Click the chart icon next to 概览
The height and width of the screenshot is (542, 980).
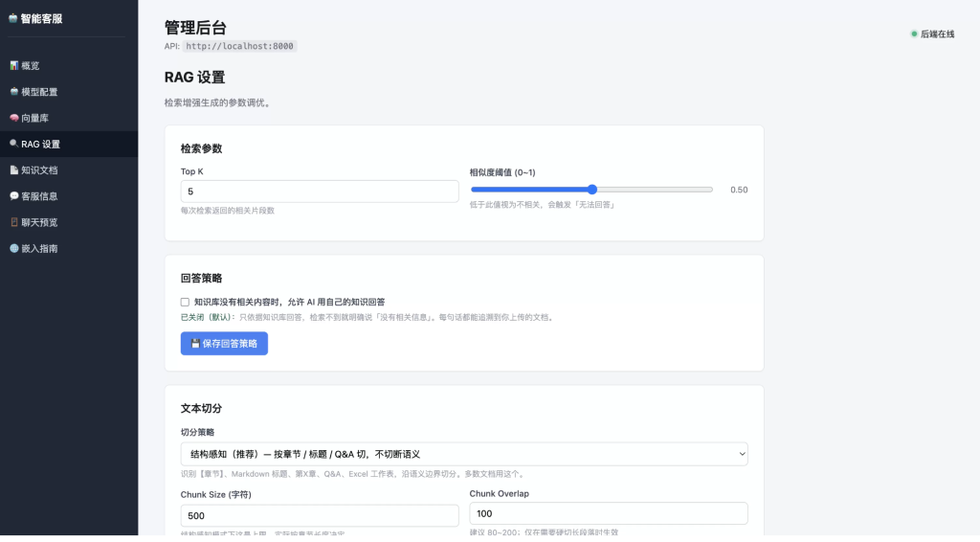(x=13, y=65)
